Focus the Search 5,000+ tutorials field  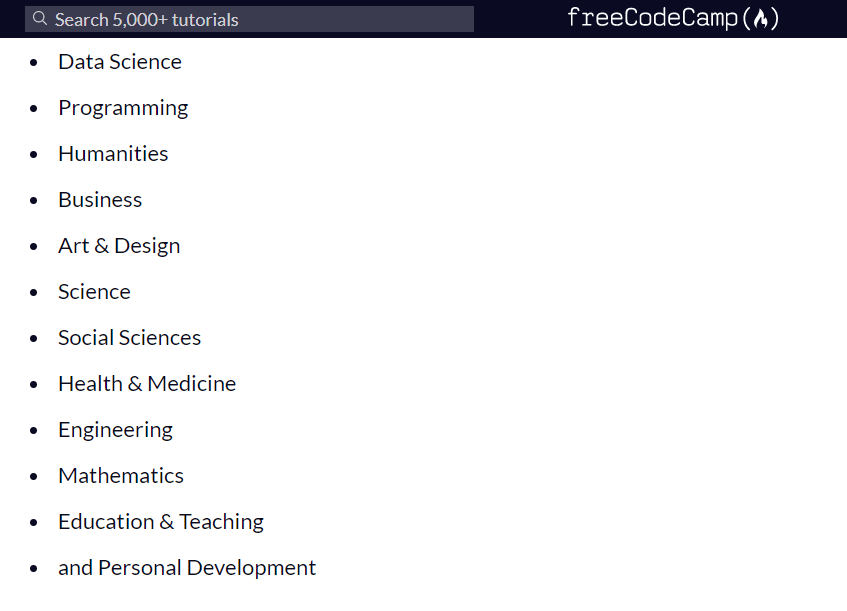tap(249, 19)
